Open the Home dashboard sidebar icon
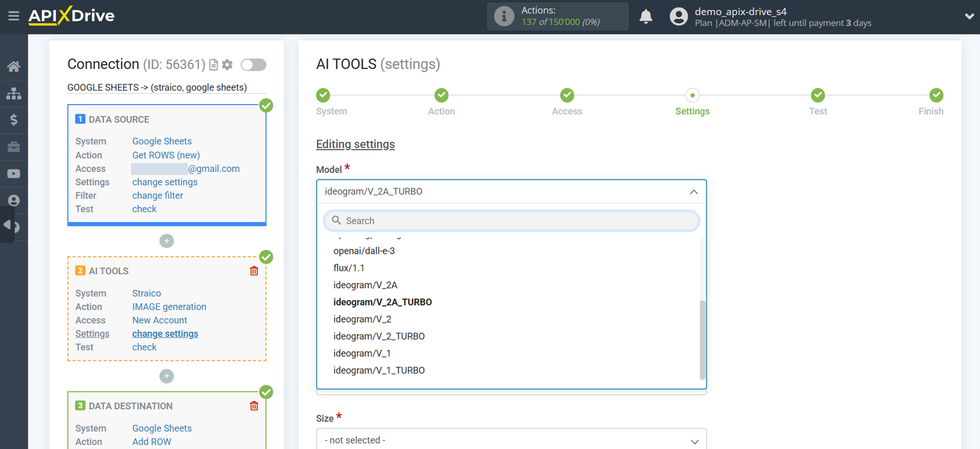 [14, 66]
